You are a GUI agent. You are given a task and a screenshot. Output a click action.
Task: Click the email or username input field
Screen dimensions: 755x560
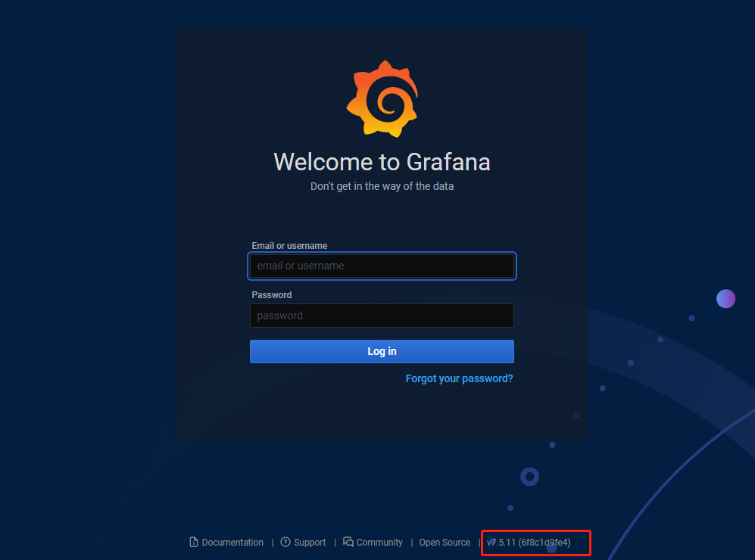click(382, 266)
